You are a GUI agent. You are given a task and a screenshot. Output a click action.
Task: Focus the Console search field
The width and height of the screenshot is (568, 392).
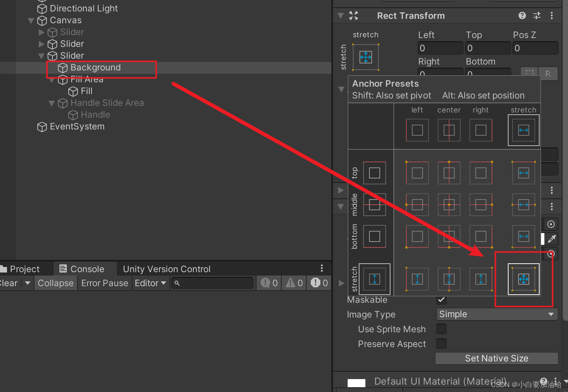(212, 283)
